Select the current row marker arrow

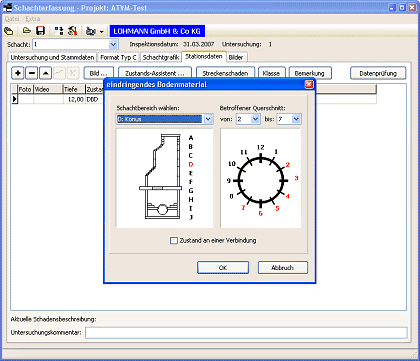pos(14,99)
